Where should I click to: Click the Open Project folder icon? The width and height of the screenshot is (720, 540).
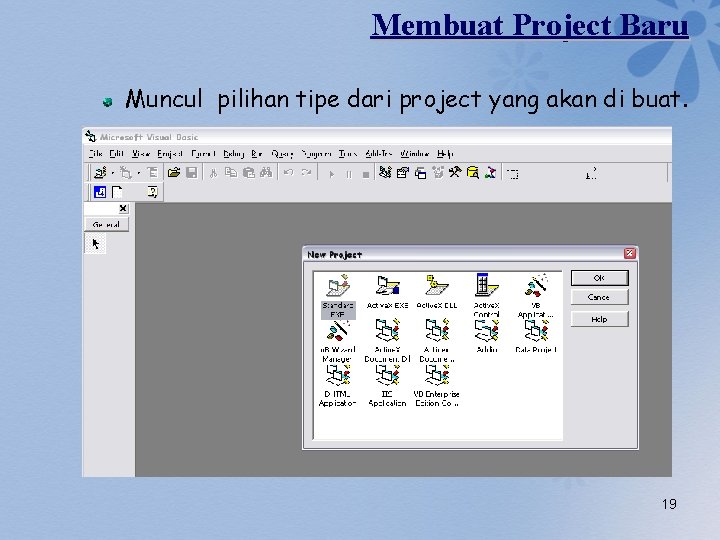click(x=174, y=173)
